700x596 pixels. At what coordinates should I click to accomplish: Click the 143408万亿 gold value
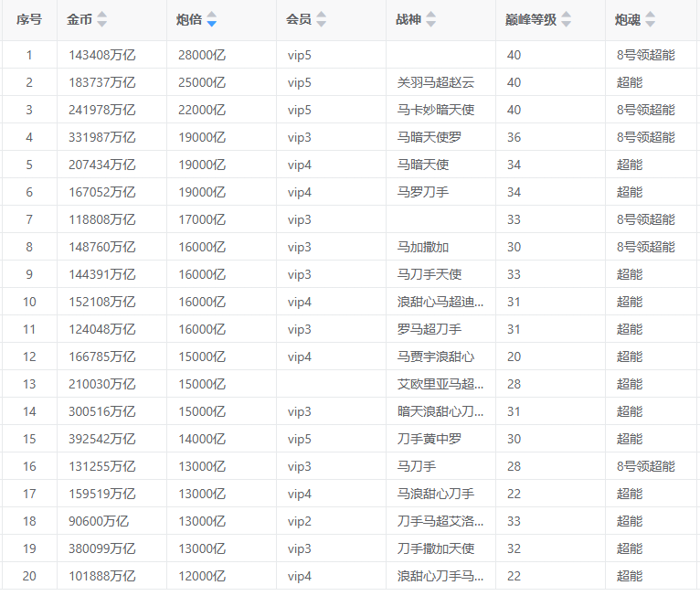(x=101, y=55)
